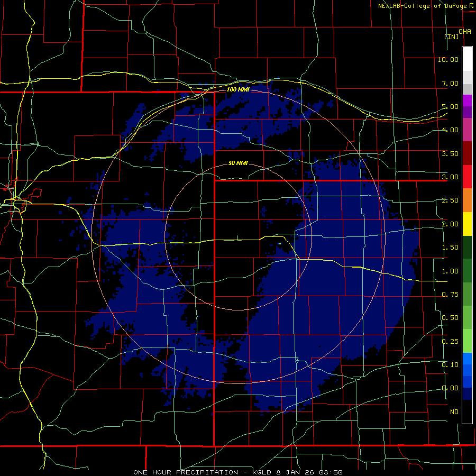The width and height of the screenshot is (476, 476).
Task: Click the 1.50 legend value
Action: 450,248
